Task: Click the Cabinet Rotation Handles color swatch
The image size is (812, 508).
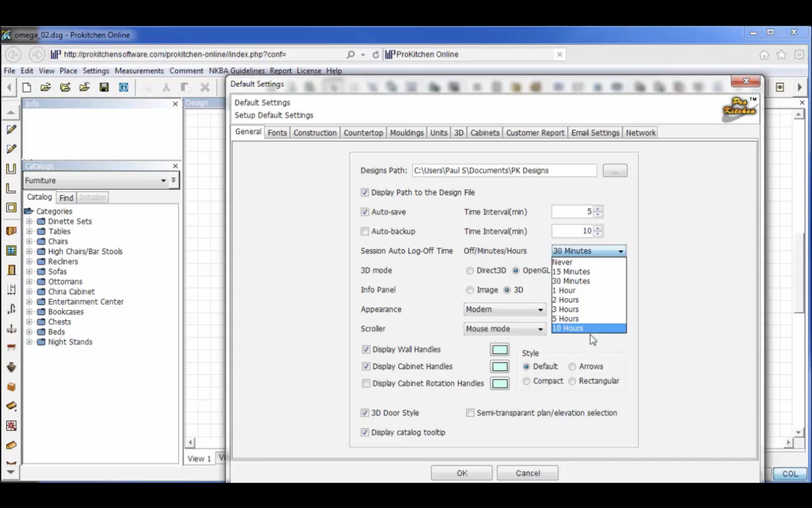Action: tap(500, 384)
